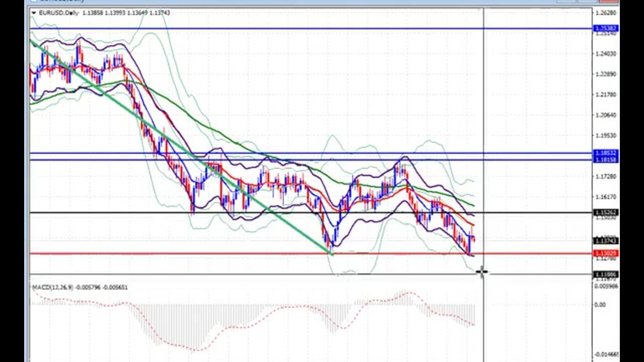The image size is (644, 362).
Task: Select the blue 1.18158 price label
Action: [x=606, y=160]
